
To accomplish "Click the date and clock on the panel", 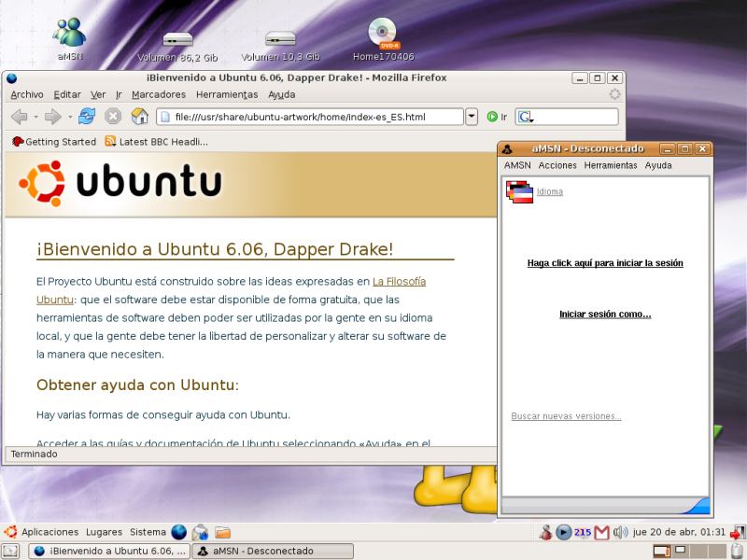I will 679,532.
